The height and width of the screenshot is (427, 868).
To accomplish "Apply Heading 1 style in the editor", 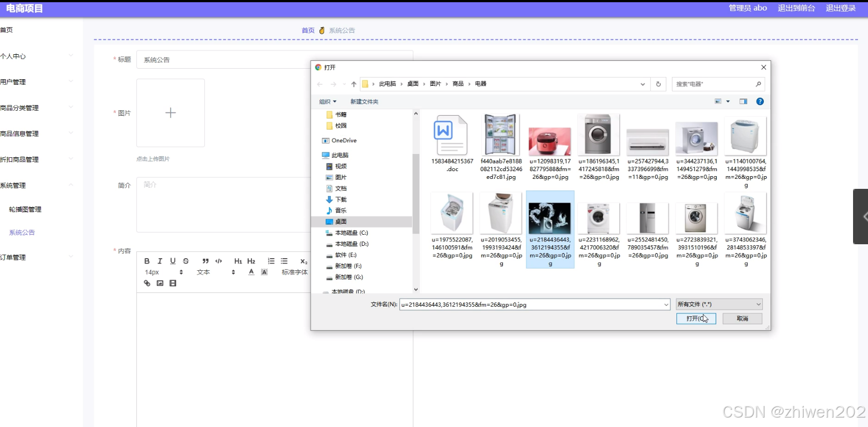I will (238, 261).
